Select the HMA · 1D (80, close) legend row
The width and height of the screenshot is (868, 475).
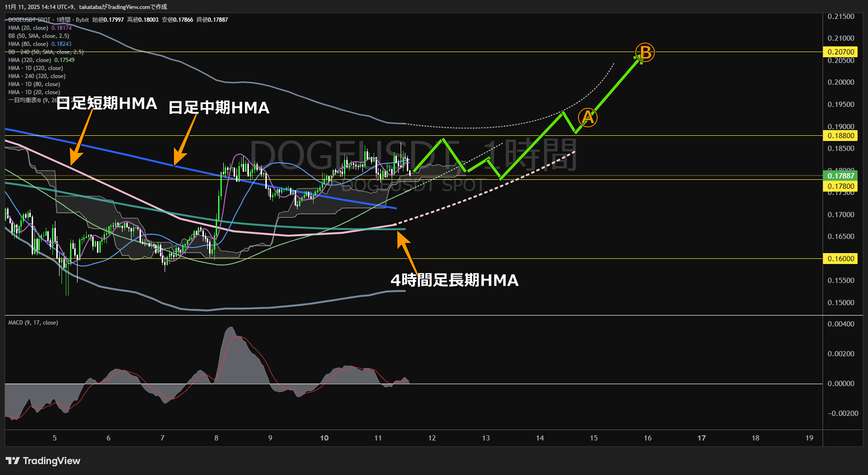tap(34, 84)
